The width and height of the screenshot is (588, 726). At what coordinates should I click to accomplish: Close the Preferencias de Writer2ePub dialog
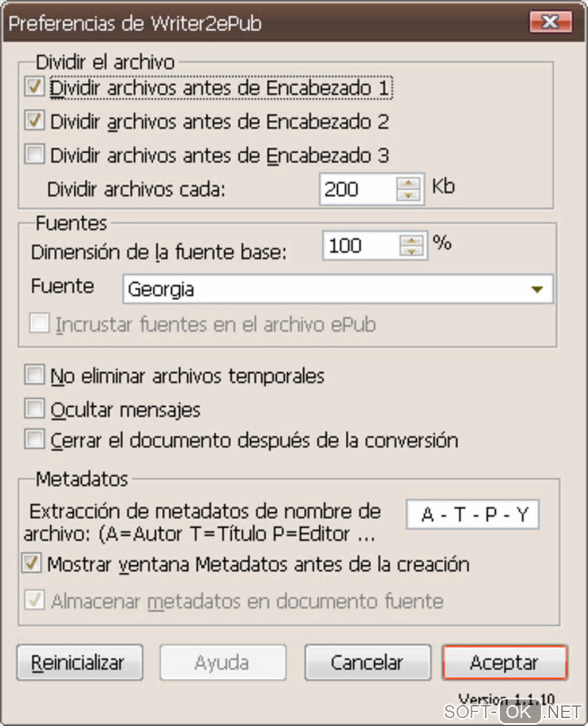pos(550,22)
